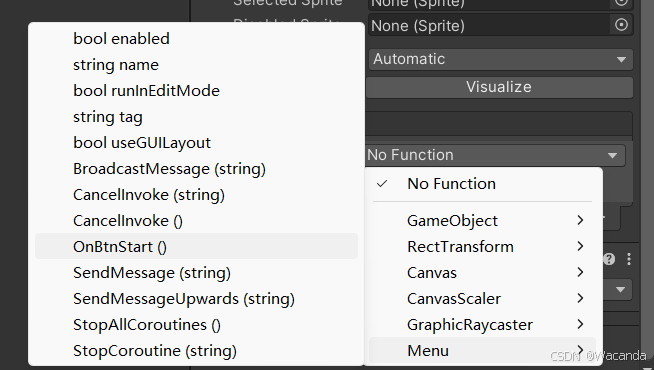Image resolution: width=654 pixels, height=370 pixels.
Task: Select StopAllCoroutines () function
Action: coord(196,325)
